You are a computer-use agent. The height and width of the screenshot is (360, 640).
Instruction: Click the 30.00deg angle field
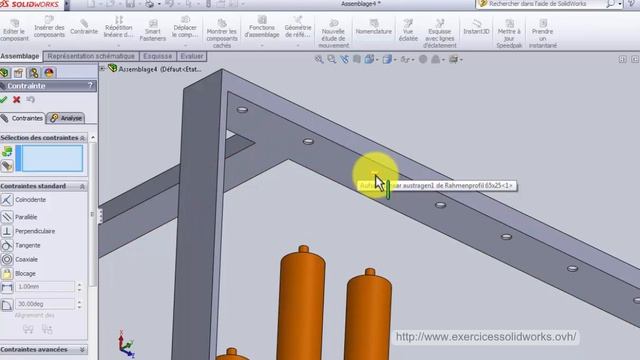point(45,304)
